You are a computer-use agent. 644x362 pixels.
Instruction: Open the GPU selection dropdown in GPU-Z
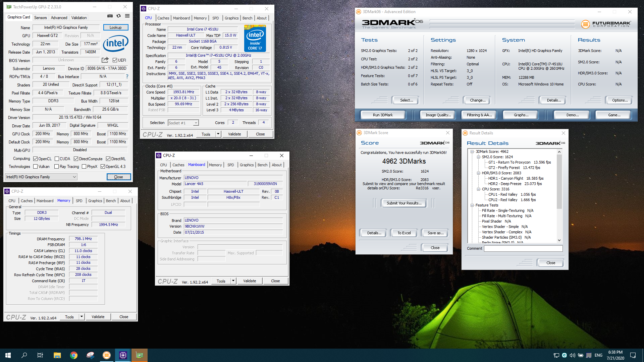coord(41,177)
